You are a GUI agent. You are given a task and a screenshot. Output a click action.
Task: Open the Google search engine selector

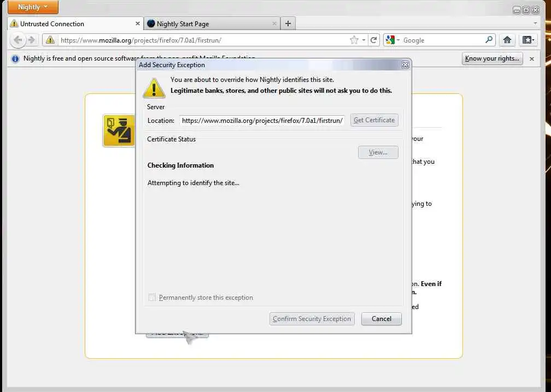(x=392, y=40)
